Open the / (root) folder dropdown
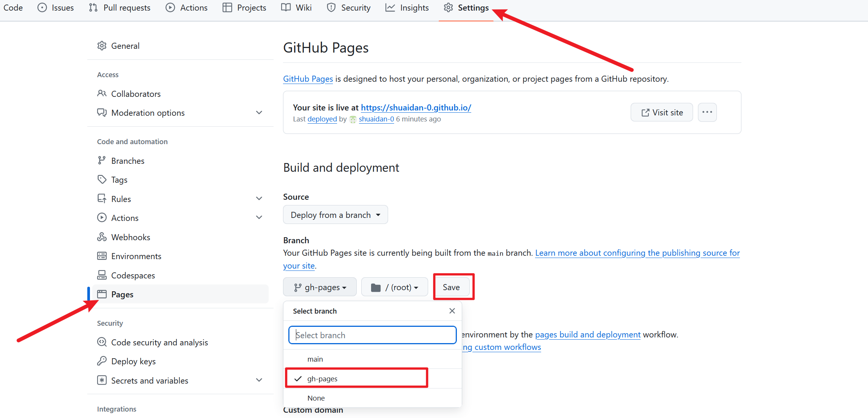 click(394, 287)
